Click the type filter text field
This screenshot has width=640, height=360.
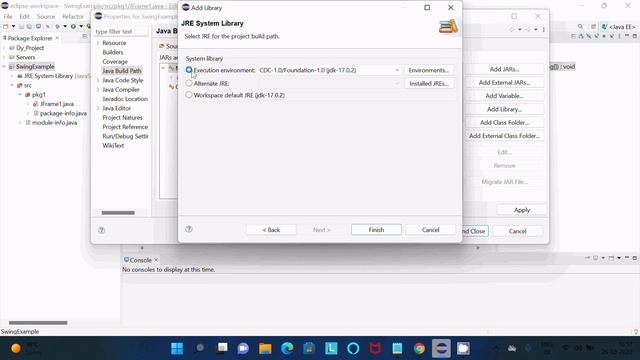click(121, 31)
